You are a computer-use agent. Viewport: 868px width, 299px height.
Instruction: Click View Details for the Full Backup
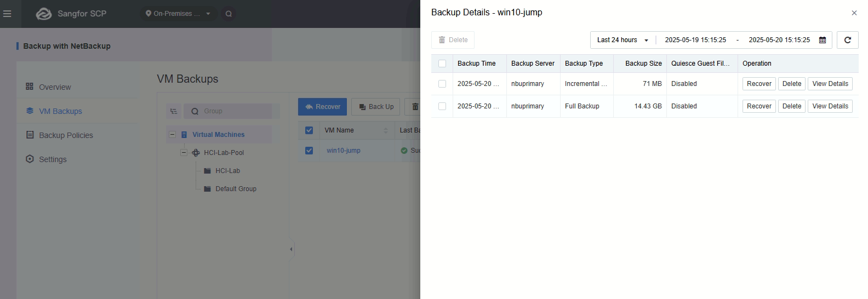click(x=830, y=106)
